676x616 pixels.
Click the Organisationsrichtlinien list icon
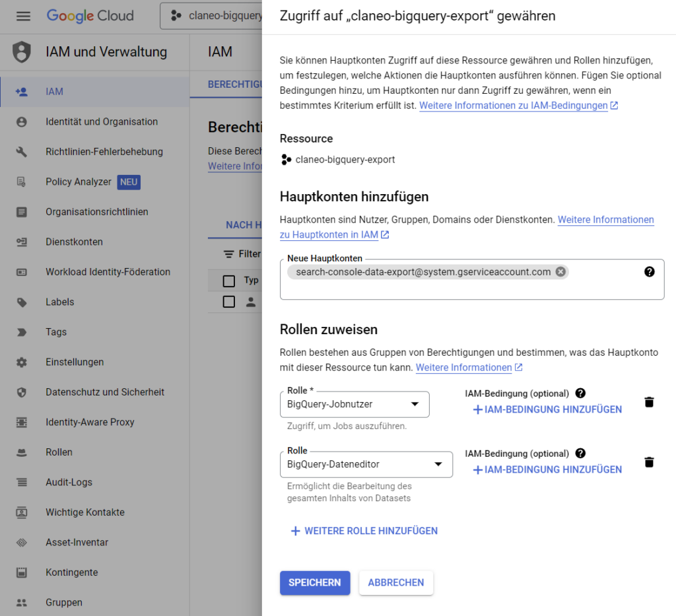(22, 212)
